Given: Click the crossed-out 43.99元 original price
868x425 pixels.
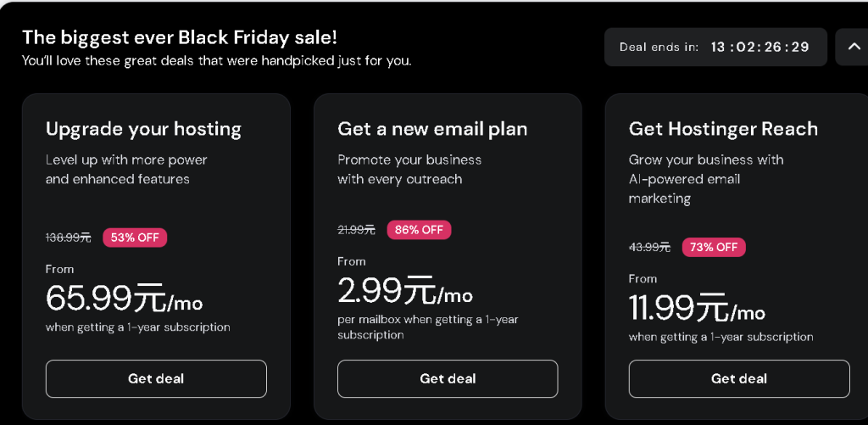Looking at the screenshot, I should 649,248.
